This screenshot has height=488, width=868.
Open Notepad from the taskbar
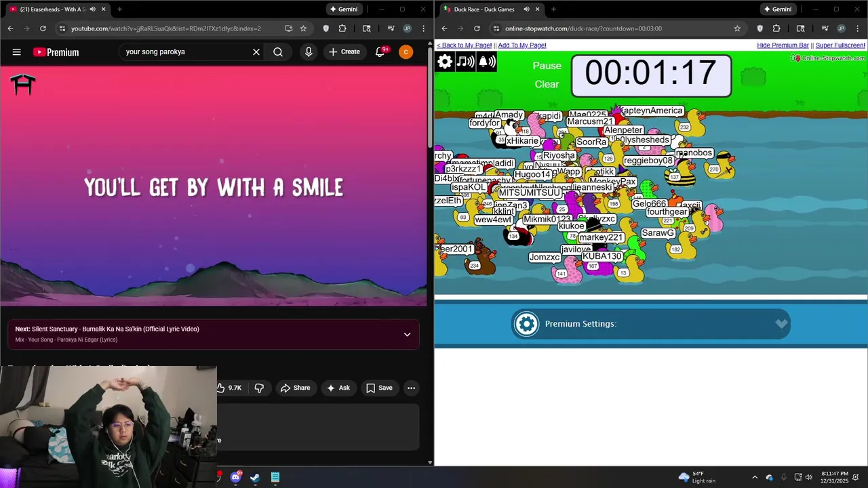coord(275,477)
